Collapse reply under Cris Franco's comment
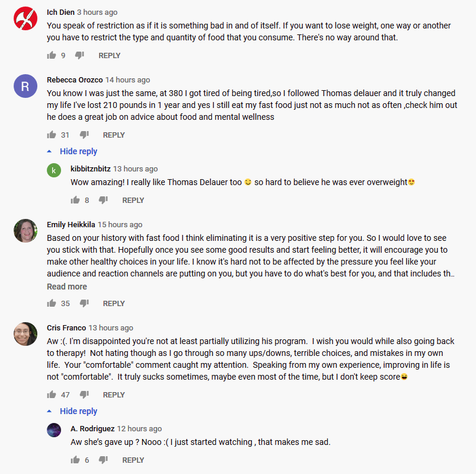The height and width of the screenshot is (474, 476). coord(72,411)
